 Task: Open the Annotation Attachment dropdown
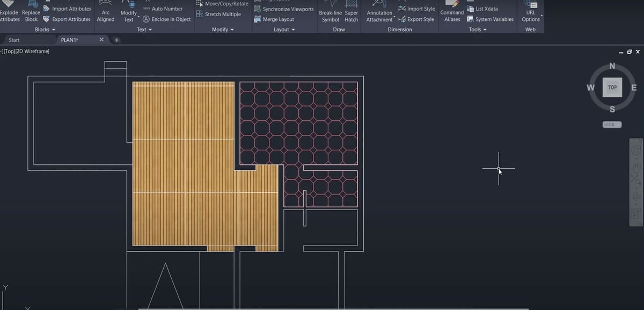tap(379, 12)
